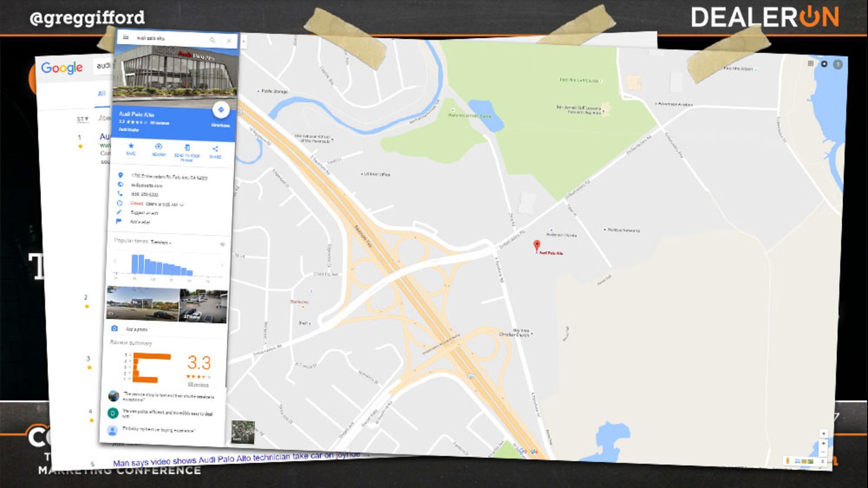The height and width of the screenshot is (488, 868).
Task: Switch to satellite view via Earth thumbnail
Action: pyautogui.click(x=243, y=432)
